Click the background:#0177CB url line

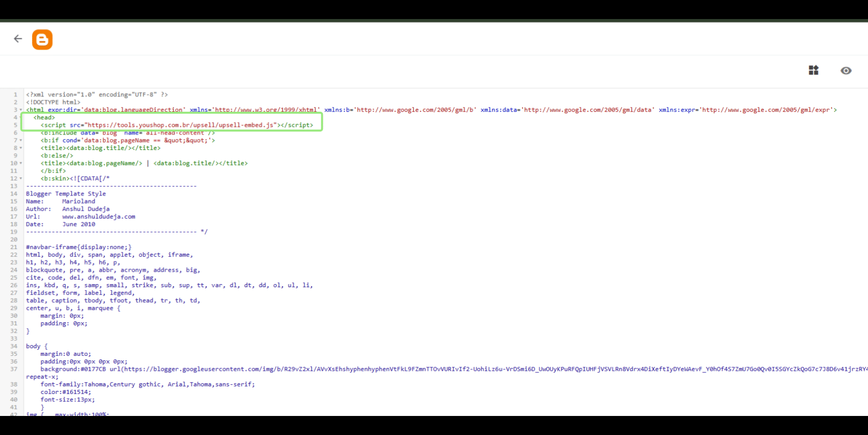click(454, 369)
